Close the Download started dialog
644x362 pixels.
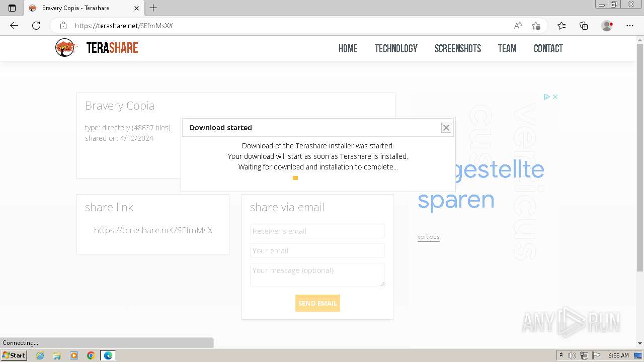point(446,128)
